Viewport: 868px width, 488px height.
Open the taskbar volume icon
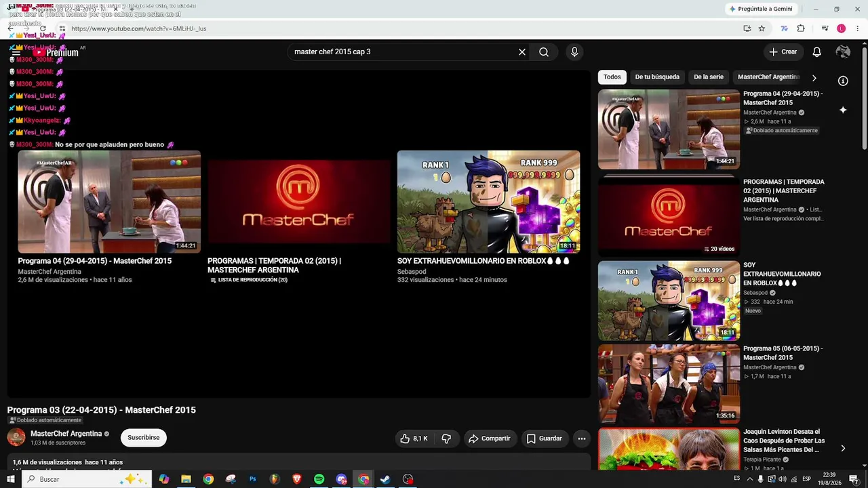click(x=782, y=479)
